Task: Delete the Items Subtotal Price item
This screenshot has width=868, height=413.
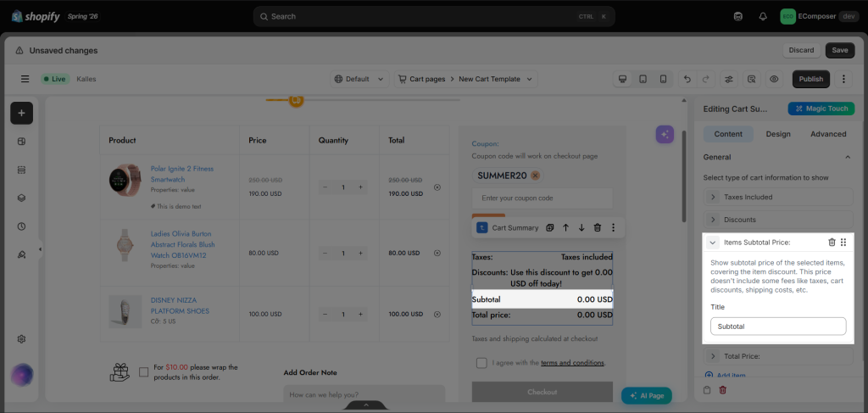Action: pyautogui.click(x=832, y=242)
